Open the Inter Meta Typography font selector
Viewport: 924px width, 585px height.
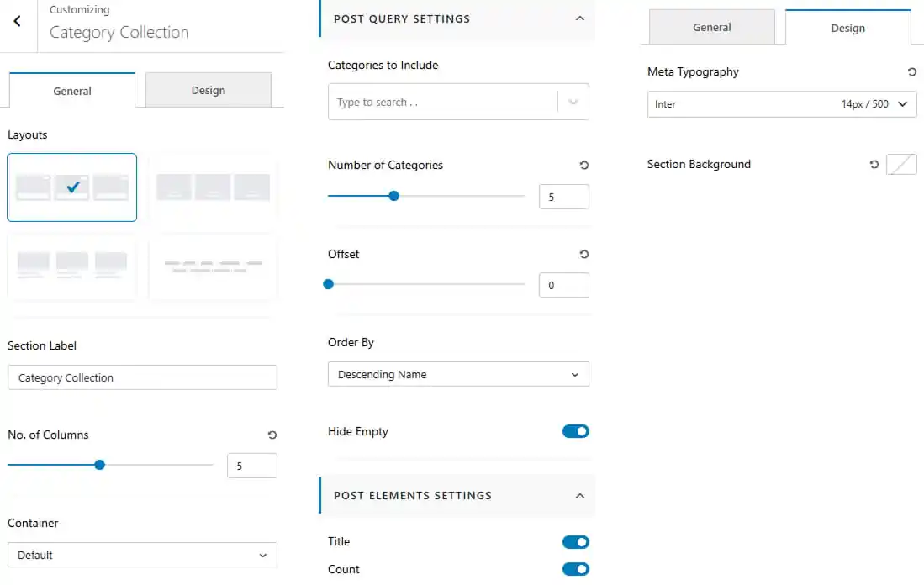coord(781,104)
